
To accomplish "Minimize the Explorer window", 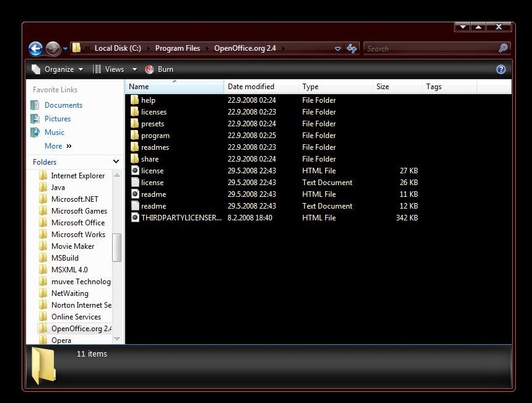I will coord(463,27).
